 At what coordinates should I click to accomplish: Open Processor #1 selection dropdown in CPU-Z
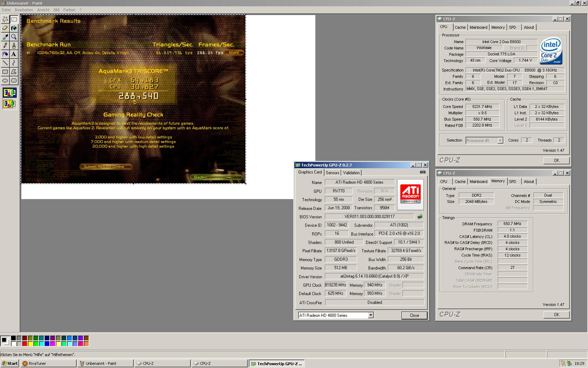500,141
